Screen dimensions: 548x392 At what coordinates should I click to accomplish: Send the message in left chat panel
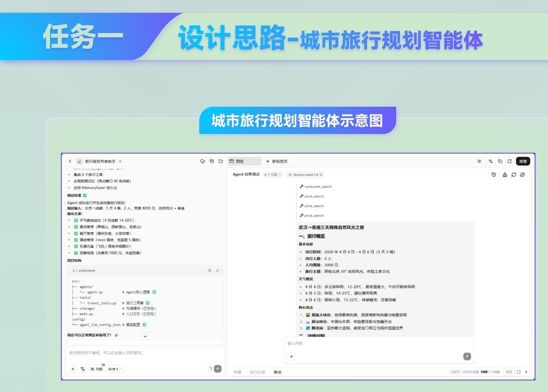click(218, 369)
